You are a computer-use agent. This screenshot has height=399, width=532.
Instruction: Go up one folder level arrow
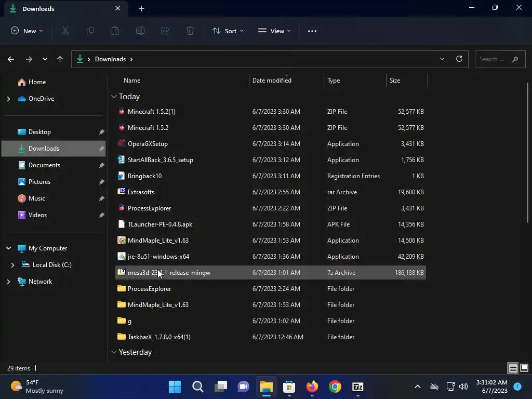pos(60,59)
